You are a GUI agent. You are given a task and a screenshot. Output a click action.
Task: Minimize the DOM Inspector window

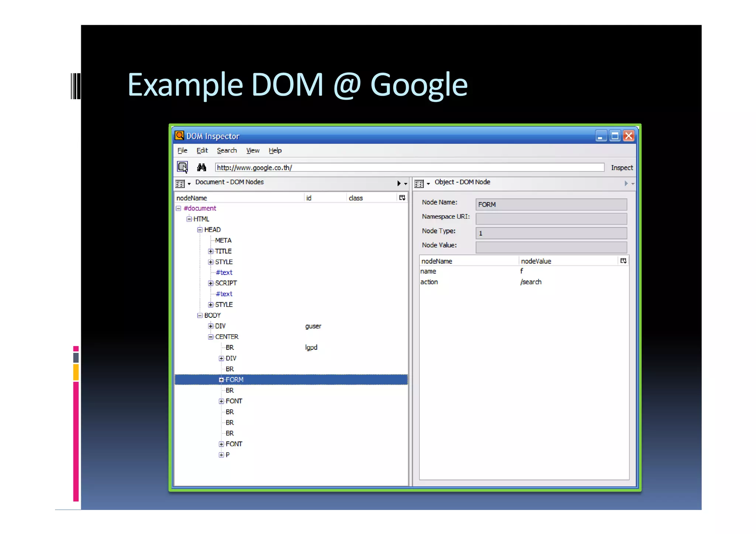pyautogui.click(x=601, y=136)
